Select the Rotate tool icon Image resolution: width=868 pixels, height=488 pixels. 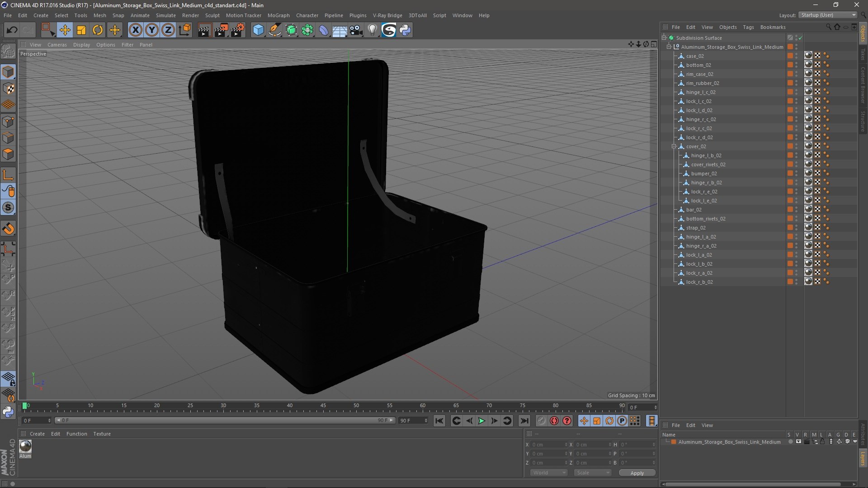pos(98,30)
